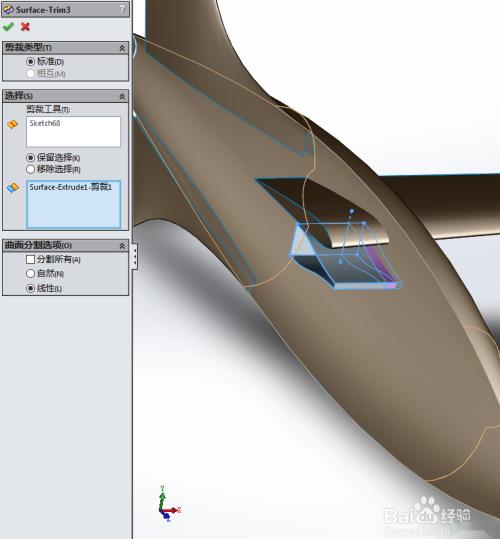Collapse the 曲面分割选项 section
Viewport: 500px width, 539px height.
point(122,245)
